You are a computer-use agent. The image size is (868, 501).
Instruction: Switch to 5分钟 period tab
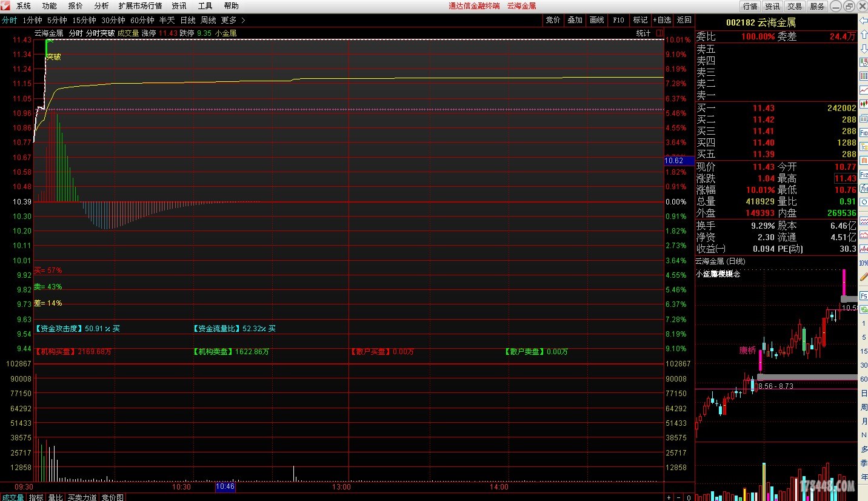pos(57,20)
